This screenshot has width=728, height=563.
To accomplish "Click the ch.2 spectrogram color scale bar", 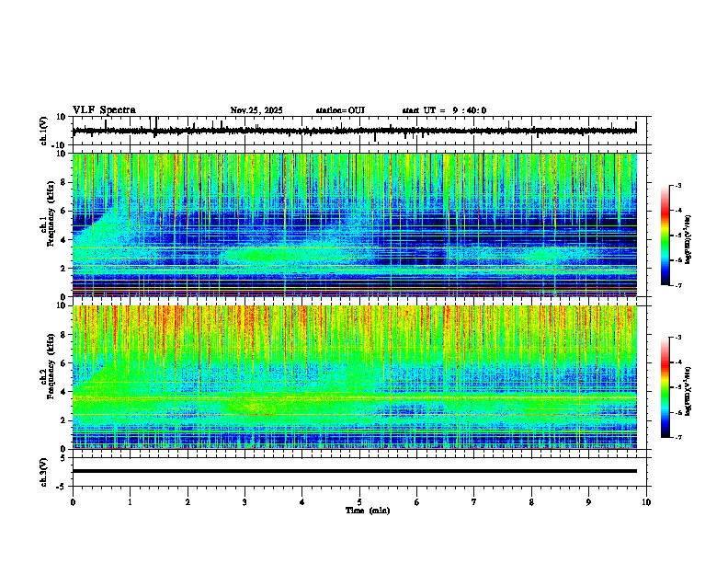I will pyautogui.click(x=665, y=387).
